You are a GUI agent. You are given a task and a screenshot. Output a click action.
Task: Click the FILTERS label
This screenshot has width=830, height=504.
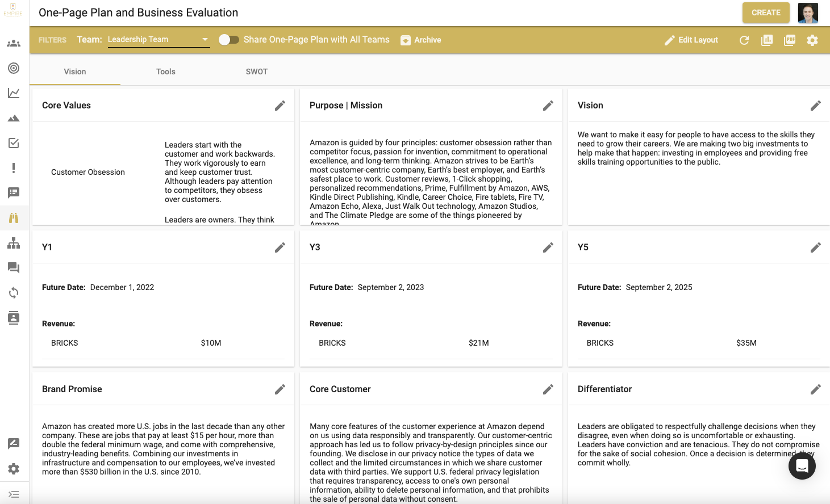52,40
